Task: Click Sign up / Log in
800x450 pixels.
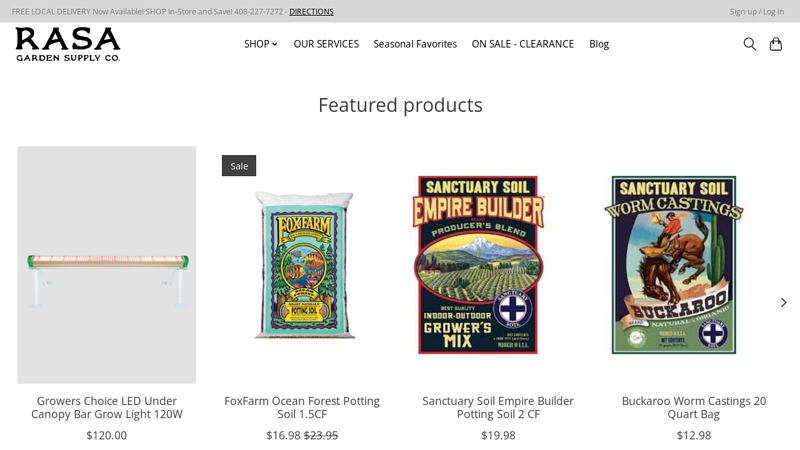Action: (x=757, y=11)
